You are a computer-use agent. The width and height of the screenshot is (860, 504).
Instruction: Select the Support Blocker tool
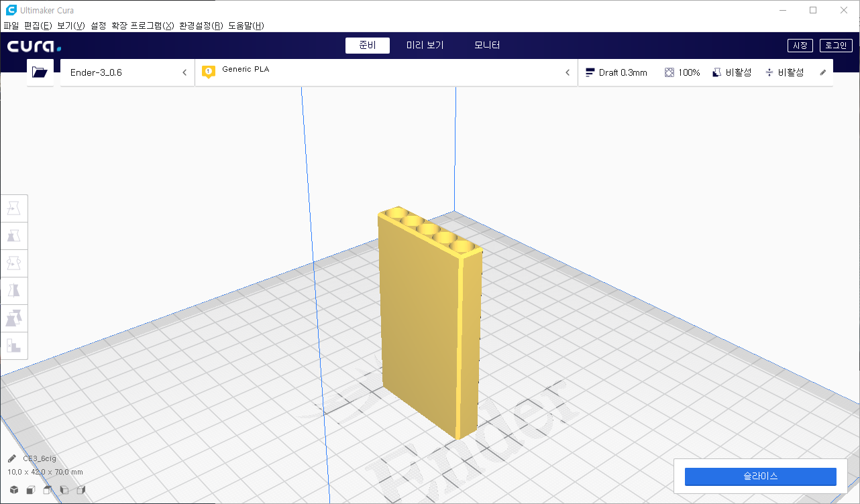[13, 346]
